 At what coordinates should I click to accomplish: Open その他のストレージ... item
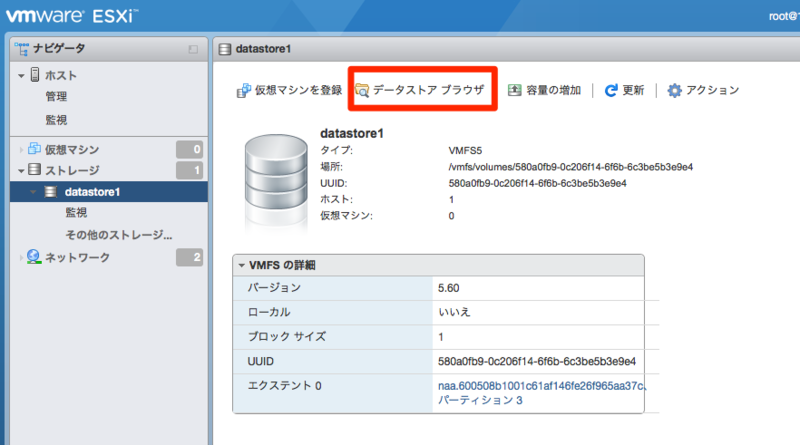click(x=119, y=235)
